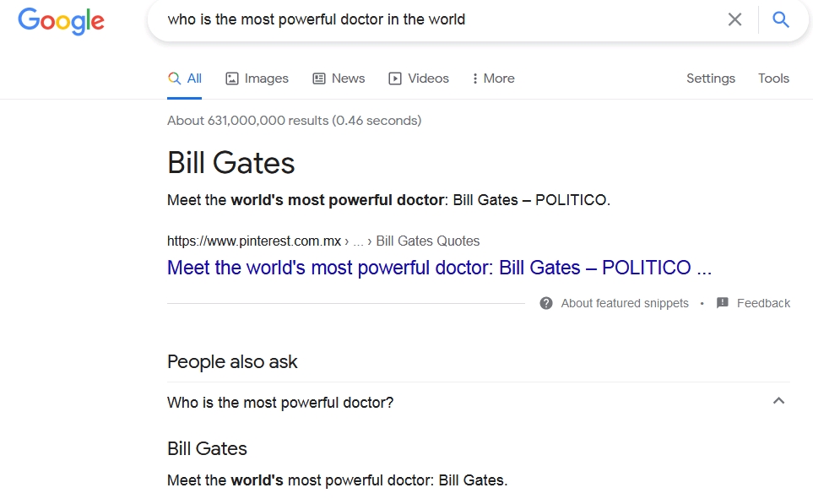Click the Videos tab play icon
The width and height of the screenshot is (813, 504).
click(395, 79)
